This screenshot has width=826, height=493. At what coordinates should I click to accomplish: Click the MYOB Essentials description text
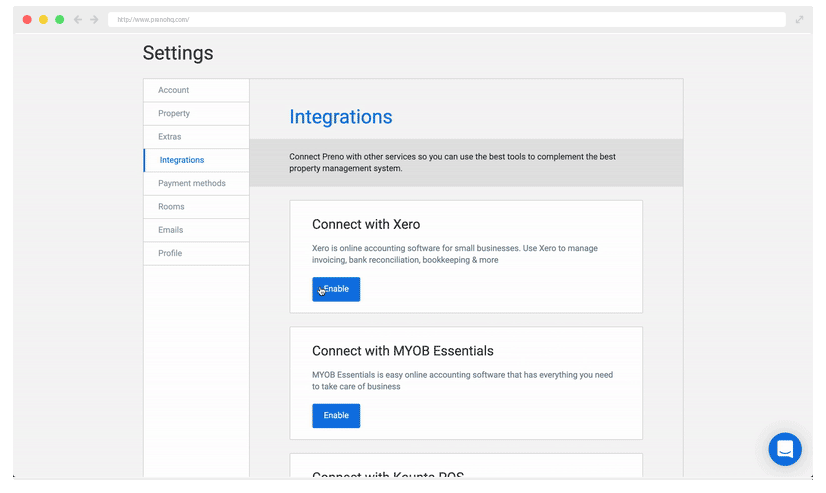[463, 380]
